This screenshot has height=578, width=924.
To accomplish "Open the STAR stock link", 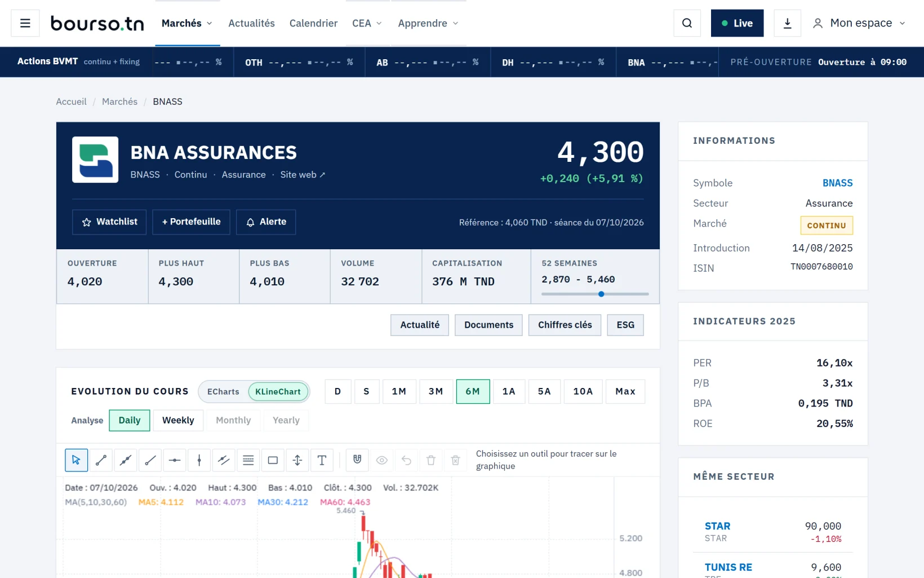I will (717, 526).
